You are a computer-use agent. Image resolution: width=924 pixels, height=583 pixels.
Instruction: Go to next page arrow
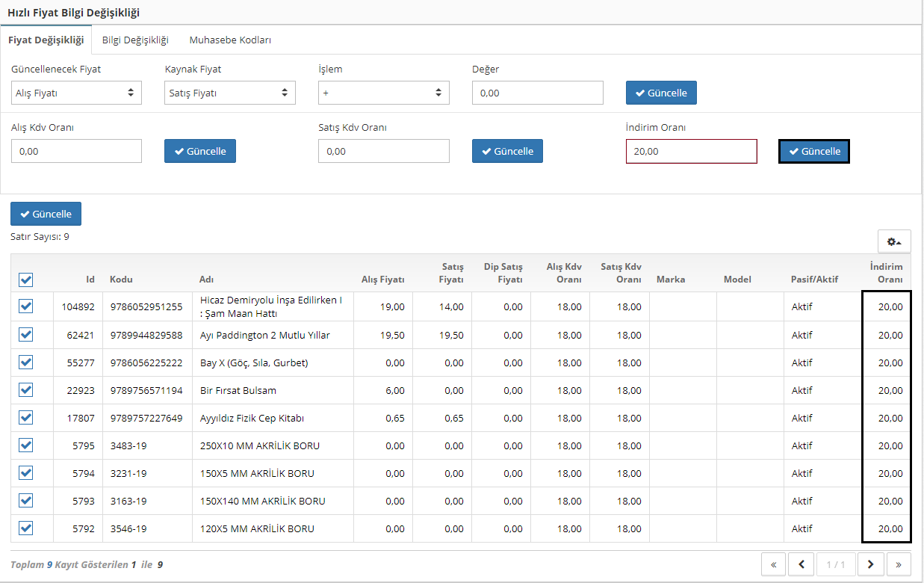tap(871, 564)
